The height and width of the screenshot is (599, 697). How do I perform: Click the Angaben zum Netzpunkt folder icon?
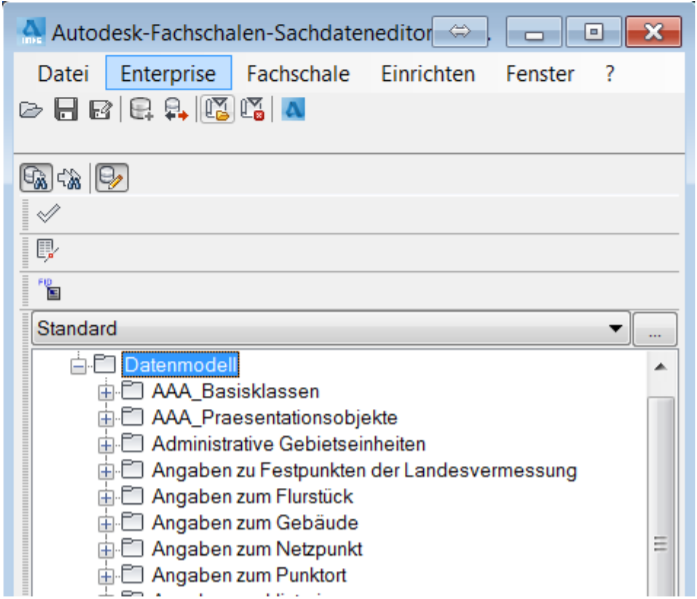pos(132,548)
